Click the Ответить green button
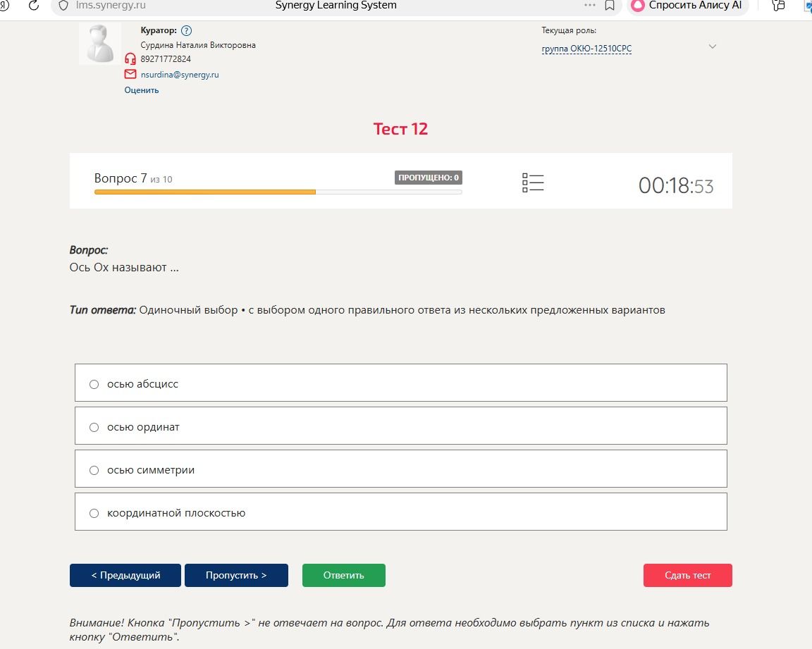This screenshot has height=649, width=812. [x=344, y=575]
